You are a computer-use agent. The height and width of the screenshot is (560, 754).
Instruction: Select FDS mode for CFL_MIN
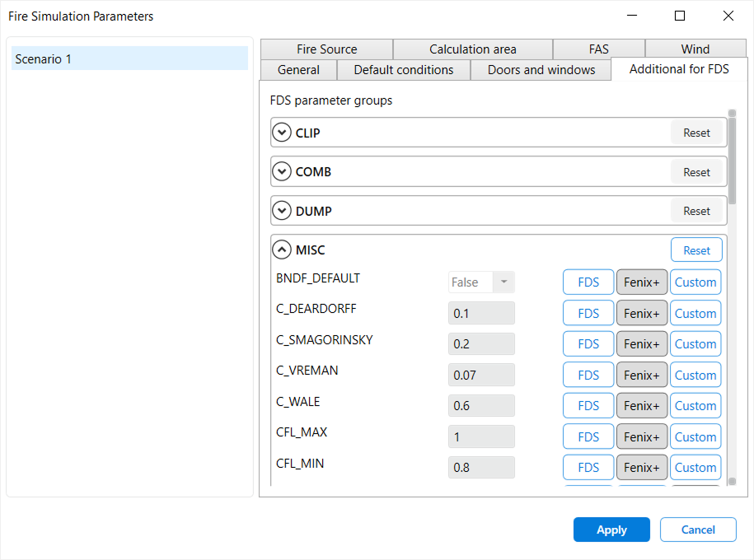(x=588, y=467)
